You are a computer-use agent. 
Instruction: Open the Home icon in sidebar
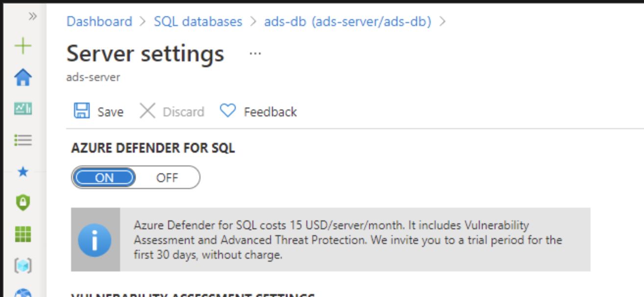(23, 77)
